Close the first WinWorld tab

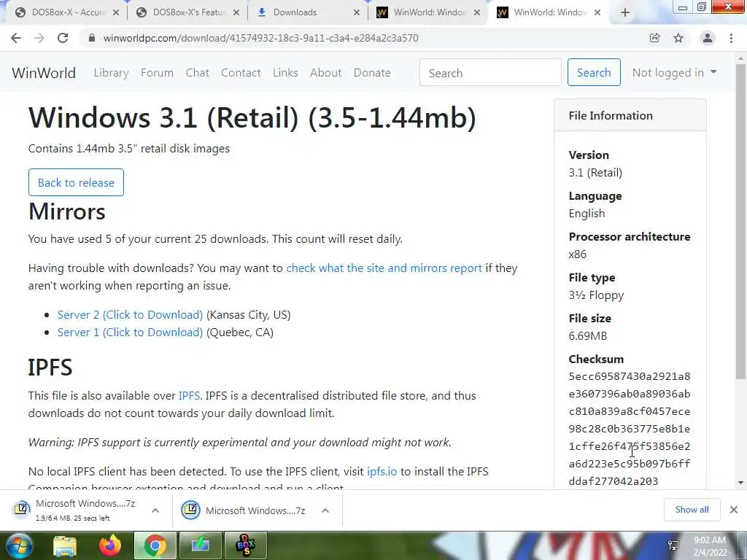point(477,13)
